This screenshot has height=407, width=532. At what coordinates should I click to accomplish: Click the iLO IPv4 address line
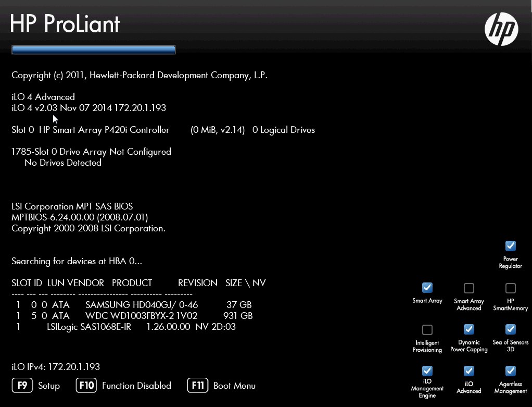click(x=56, y=366)
